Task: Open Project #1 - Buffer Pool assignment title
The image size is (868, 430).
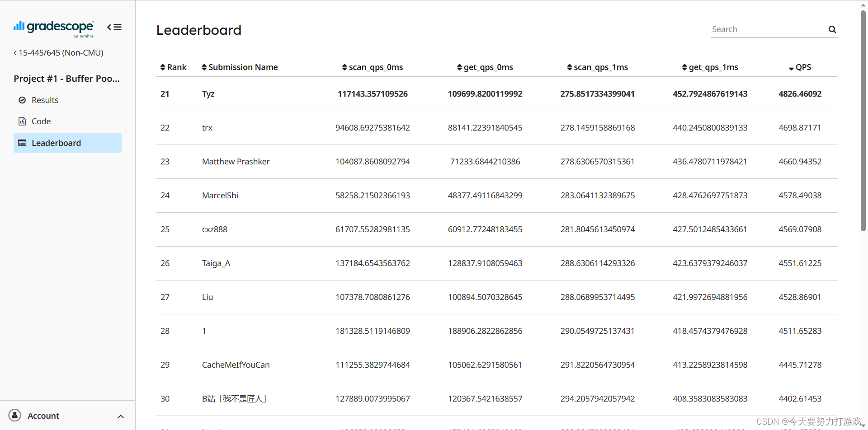Action: [67, 79]
